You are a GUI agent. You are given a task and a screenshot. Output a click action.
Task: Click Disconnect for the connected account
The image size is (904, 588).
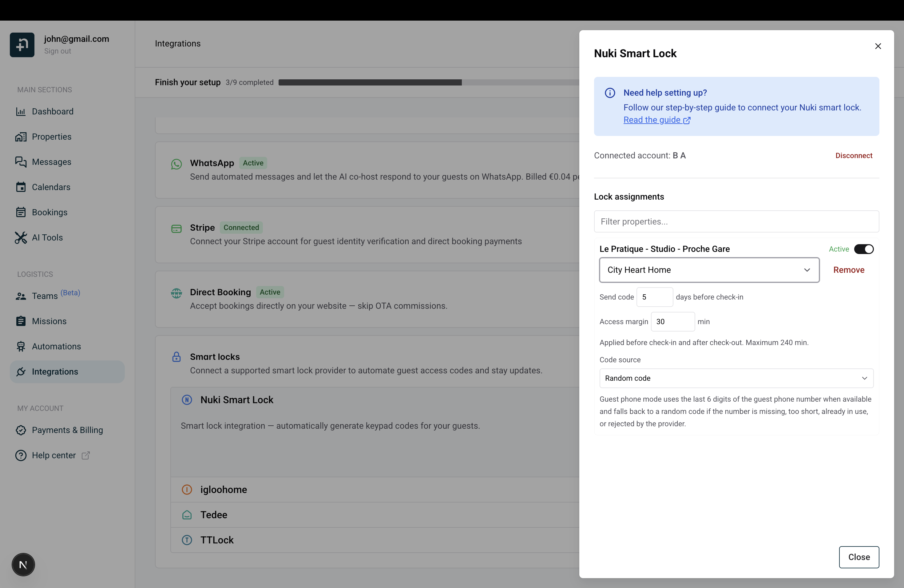[x=854, y=156]
